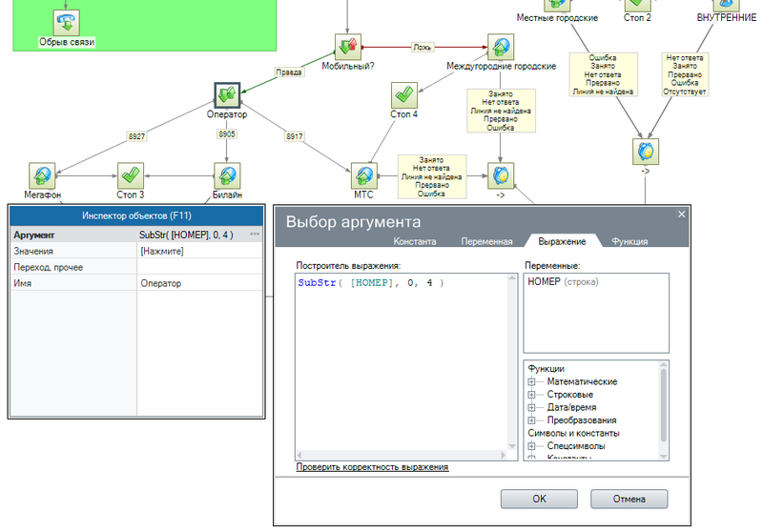Switch to the Переменная tab
763x532 pixels.
486,241
